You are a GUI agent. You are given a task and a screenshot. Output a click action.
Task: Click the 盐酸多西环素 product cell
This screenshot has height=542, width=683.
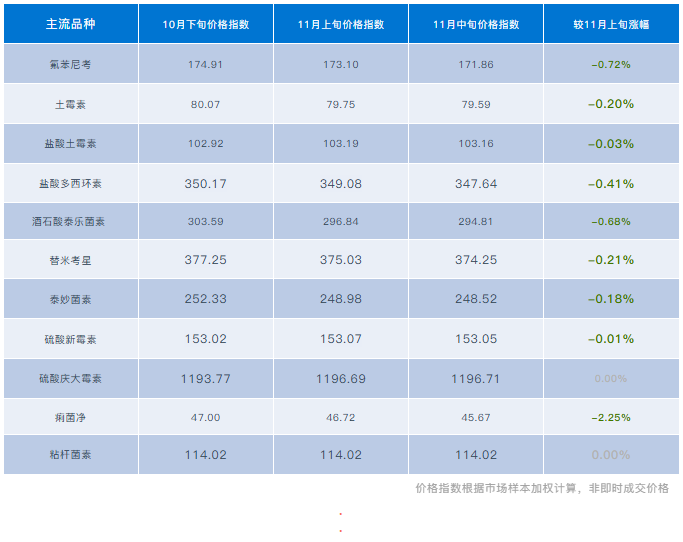pyautogui.click(x=69, y=183)
